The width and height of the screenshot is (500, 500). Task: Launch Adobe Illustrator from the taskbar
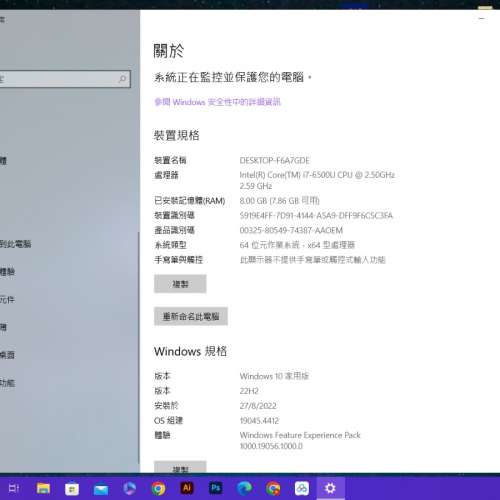pyautogui.click(x=187, y=488)
